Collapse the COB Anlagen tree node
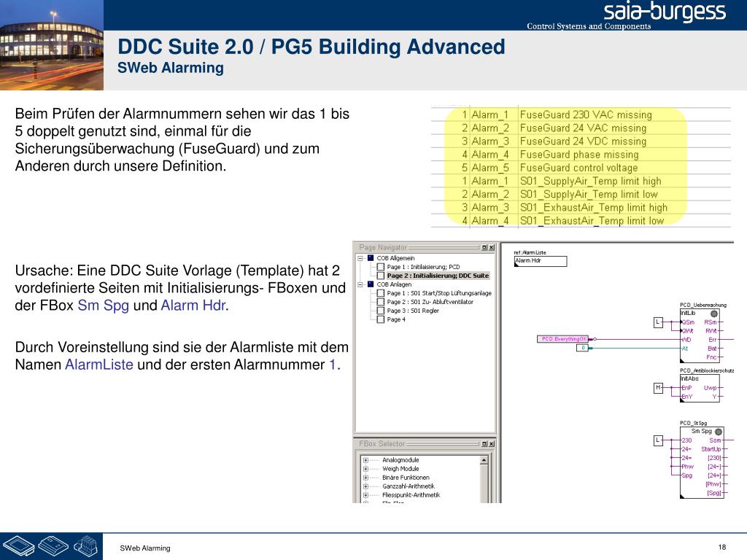Screen dimensions: 747x560 pyautogui.click(x=360, y=284)
